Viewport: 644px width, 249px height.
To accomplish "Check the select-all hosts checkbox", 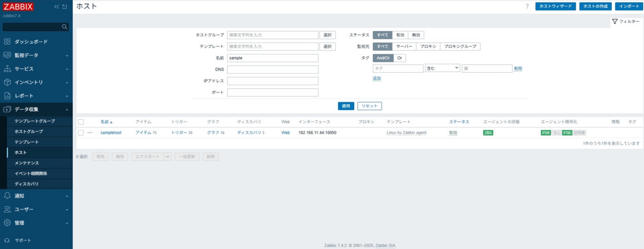I will click(81, 122).
